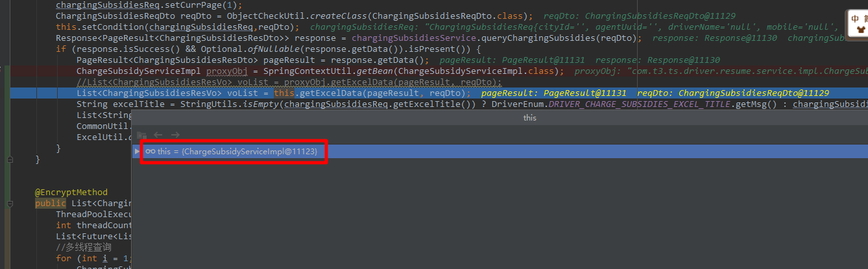Select the this = {ChargeSubsidyServiceImpl@11123} row
868x269 pixels.
click(500, 151)
